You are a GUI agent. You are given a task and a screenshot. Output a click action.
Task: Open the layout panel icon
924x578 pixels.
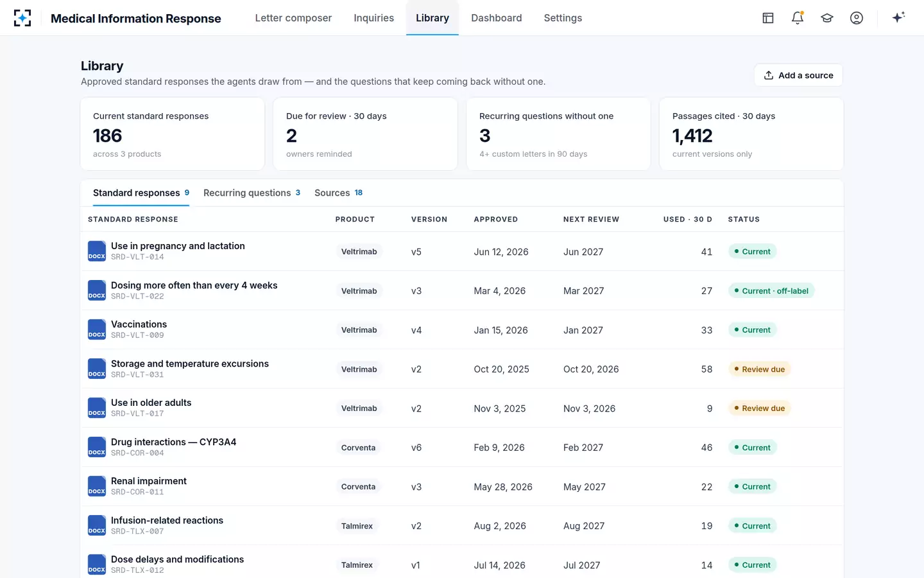pyautogui.click(x=768, y=18)
